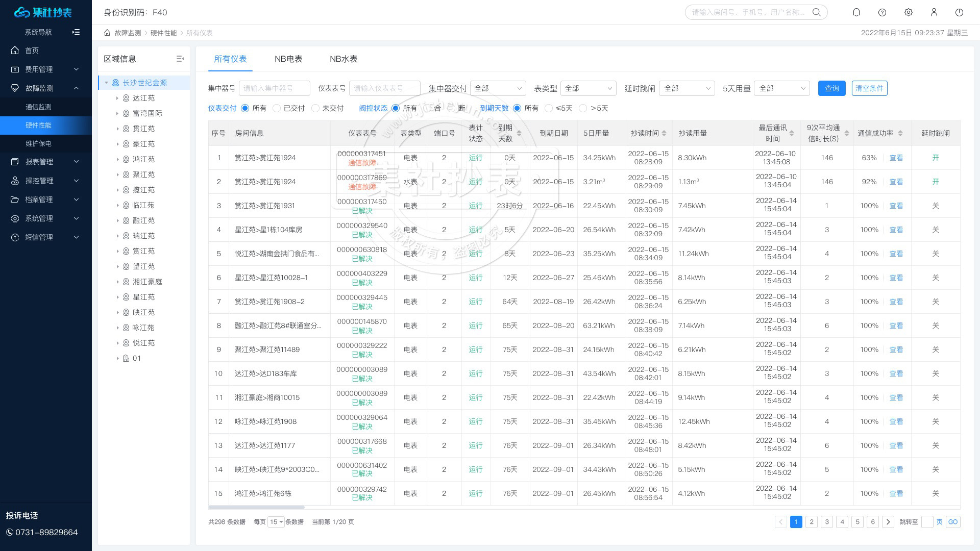Switch to the NB电表 tab
980x551 pixels.
(288, 59)
